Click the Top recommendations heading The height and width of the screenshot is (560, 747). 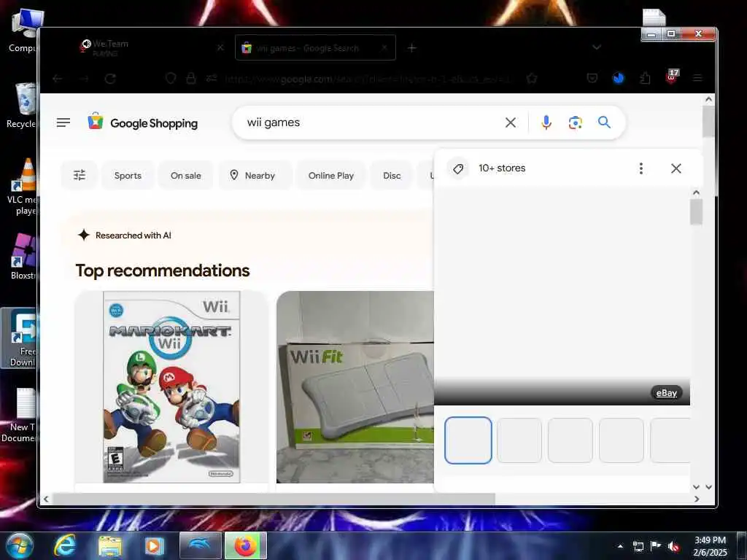(163, 271)
